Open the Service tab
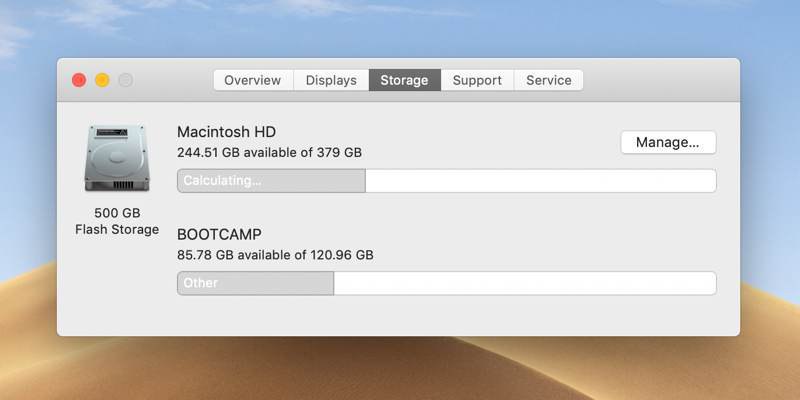 pyautogui.click(x=548, y=80)
